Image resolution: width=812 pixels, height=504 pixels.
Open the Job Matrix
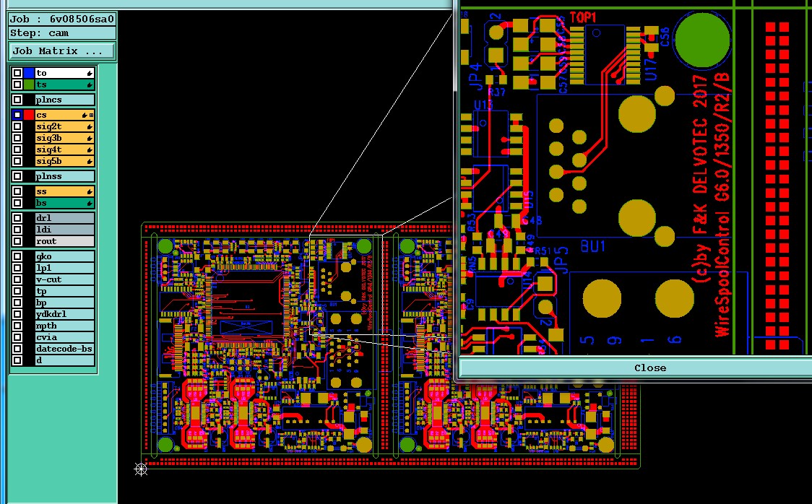(62, 51)
